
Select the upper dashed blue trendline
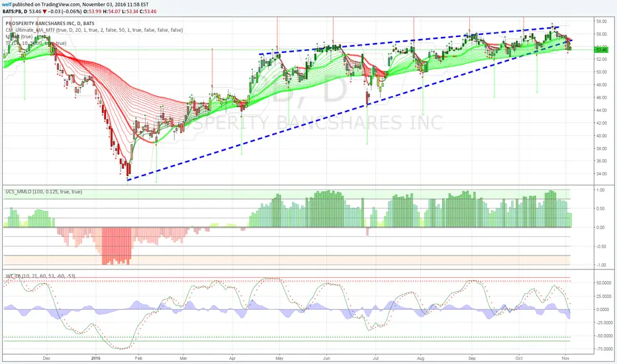click(x=409, y=41)
